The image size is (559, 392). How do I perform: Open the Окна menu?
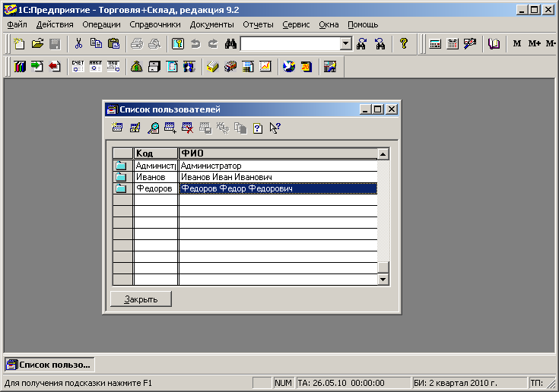tap(329, 24)
